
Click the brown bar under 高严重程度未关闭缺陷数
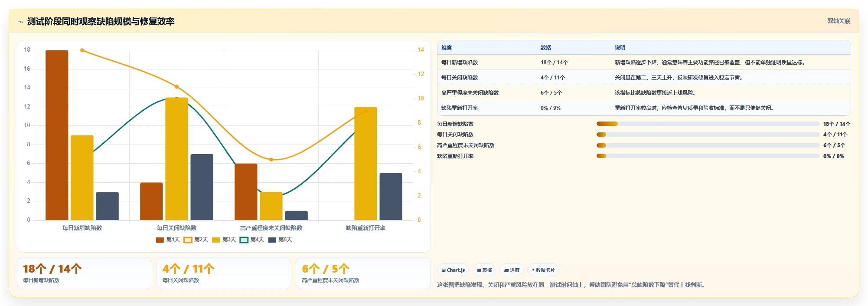[246, 192]
